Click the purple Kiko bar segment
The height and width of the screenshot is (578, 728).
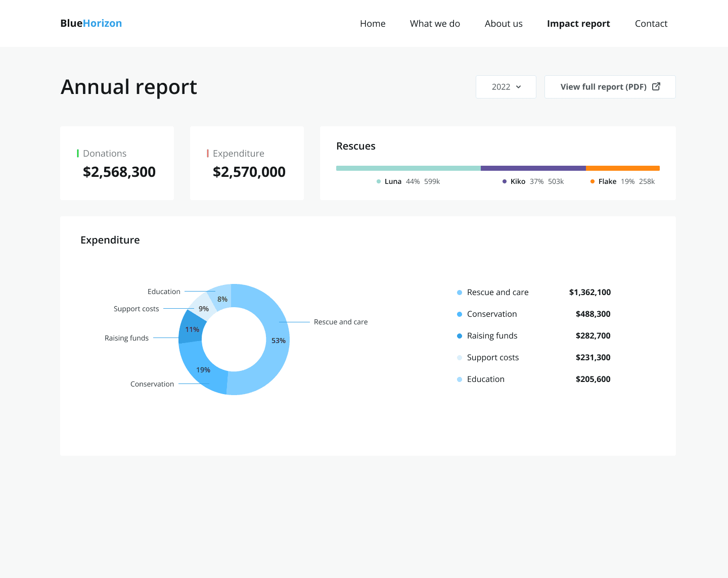[533, 168]
